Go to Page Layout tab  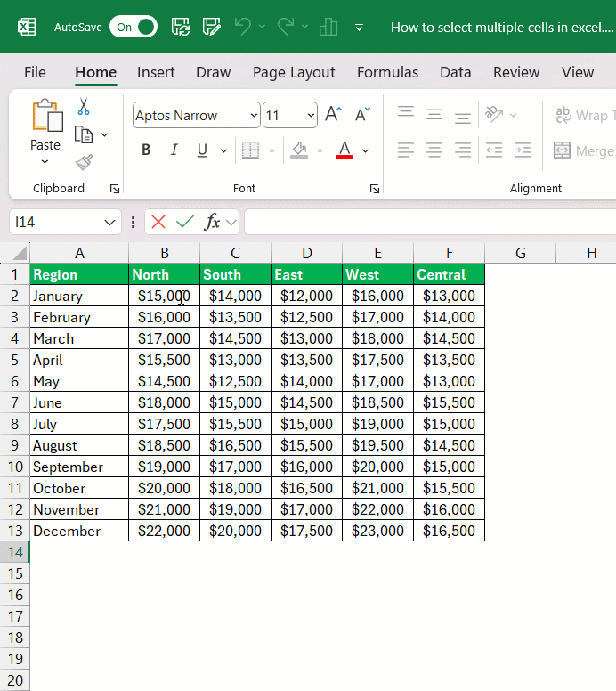click(294, 72)
